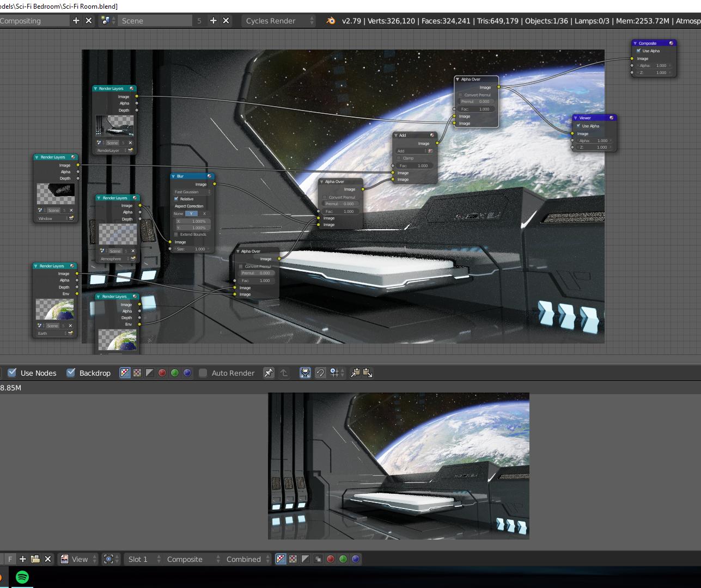Show Z-buffer in image editor
This screenshot has height=588, width=701.
coord(318,559)
